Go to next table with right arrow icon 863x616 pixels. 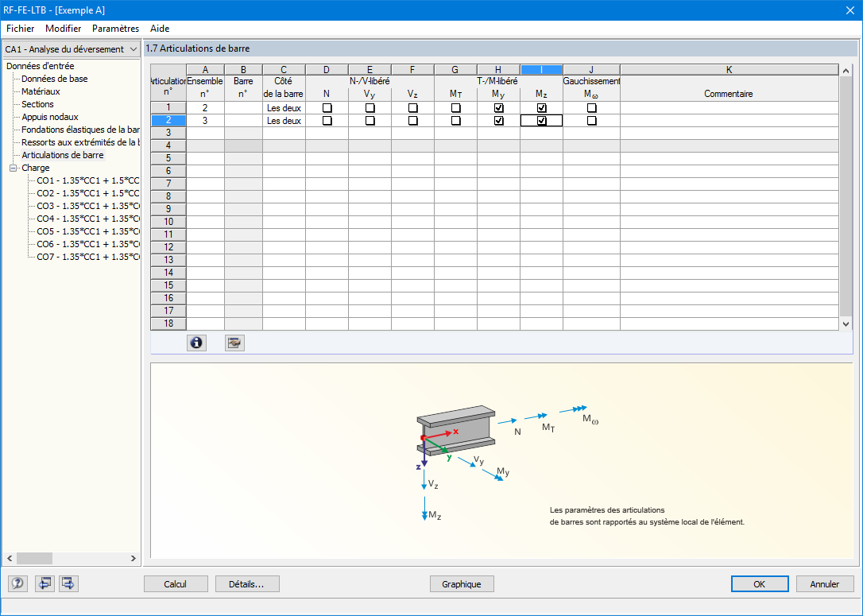[68, 583]
